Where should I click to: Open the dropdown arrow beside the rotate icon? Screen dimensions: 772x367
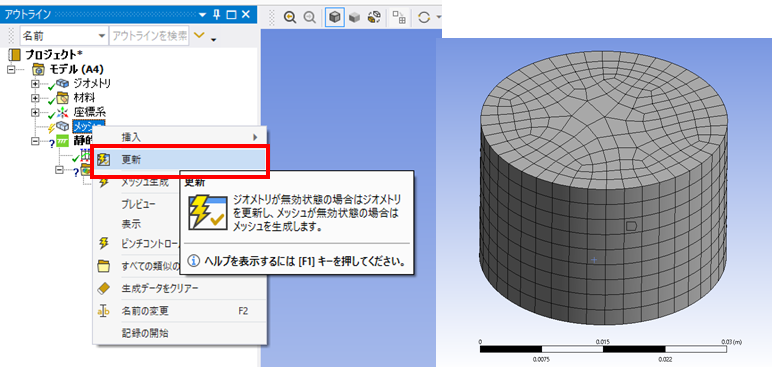click(438, 17)
